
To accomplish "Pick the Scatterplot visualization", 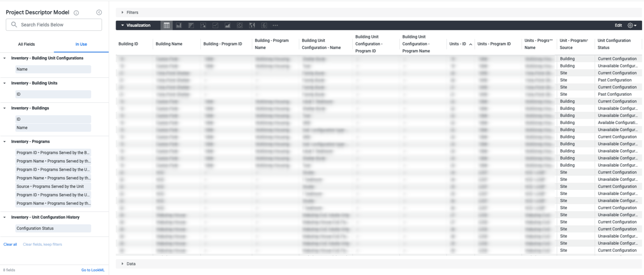I will [x=204, y=25].
